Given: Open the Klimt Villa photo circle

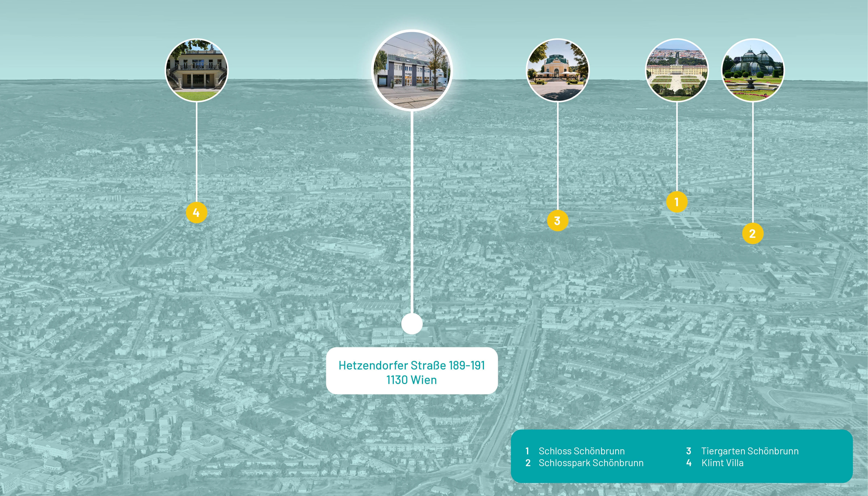Looking at the screenshot, I should point(197,70).
